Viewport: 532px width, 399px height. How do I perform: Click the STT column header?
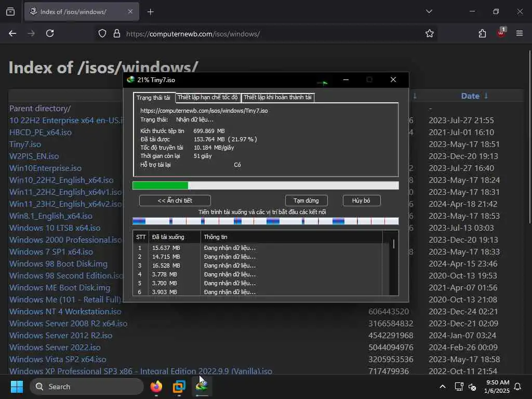pos(141,237)
